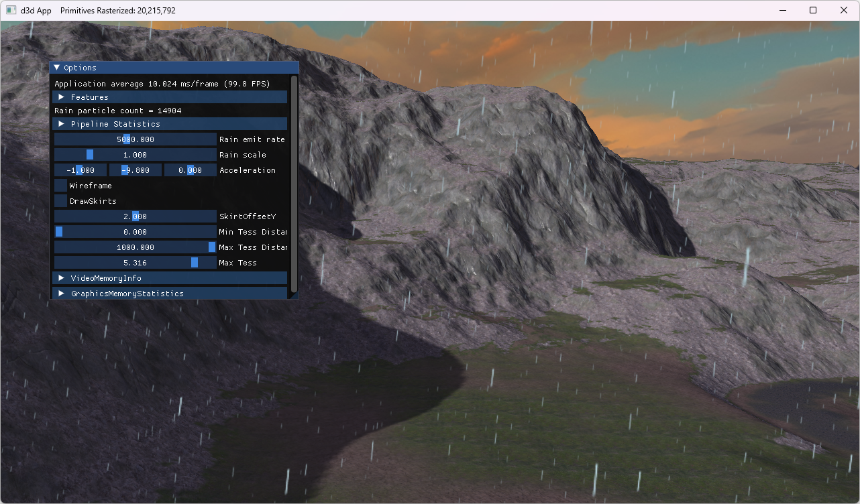860x504 pixels.
Task: Click the Pipeline Statistics arrow icon
Action: 62,124
